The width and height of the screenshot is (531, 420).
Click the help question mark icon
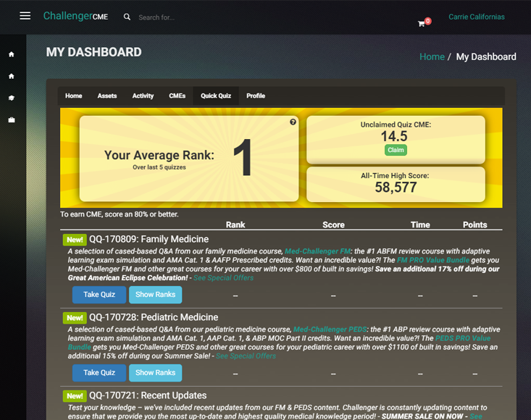point(293,122)
